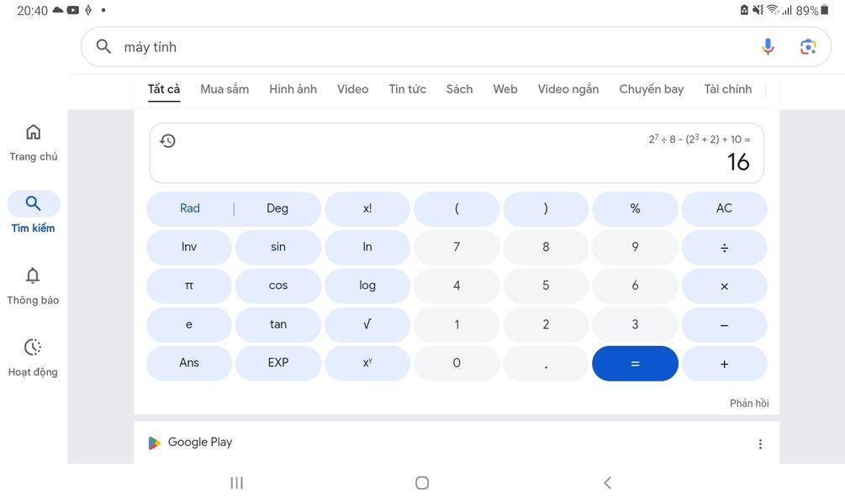Screen dimensions: 845x504
Task: Switch angle mode to Rad
Action: click(190, 208)
